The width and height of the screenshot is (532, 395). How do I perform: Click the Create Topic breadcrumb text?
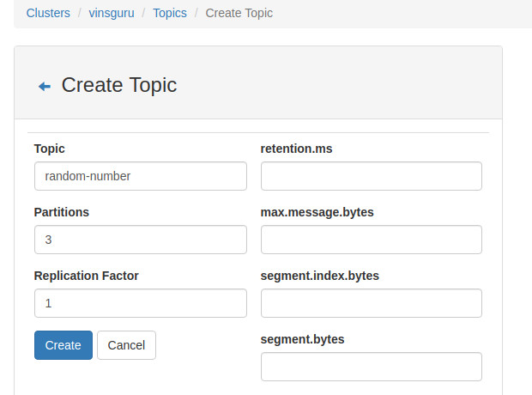pyautogui.click(x=239, y=13)
